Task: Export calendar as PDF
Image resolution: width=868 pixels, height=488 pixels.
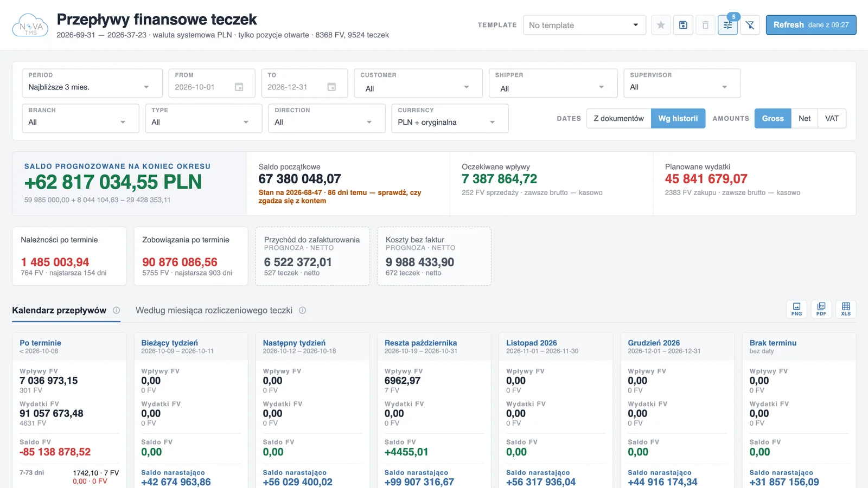Action: (821, 309)
